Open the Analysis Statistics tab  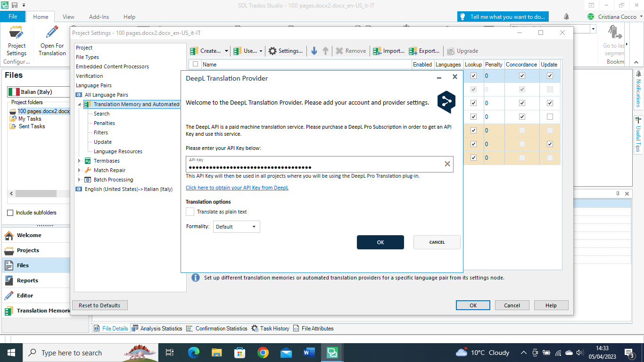(x=157, y=329)
